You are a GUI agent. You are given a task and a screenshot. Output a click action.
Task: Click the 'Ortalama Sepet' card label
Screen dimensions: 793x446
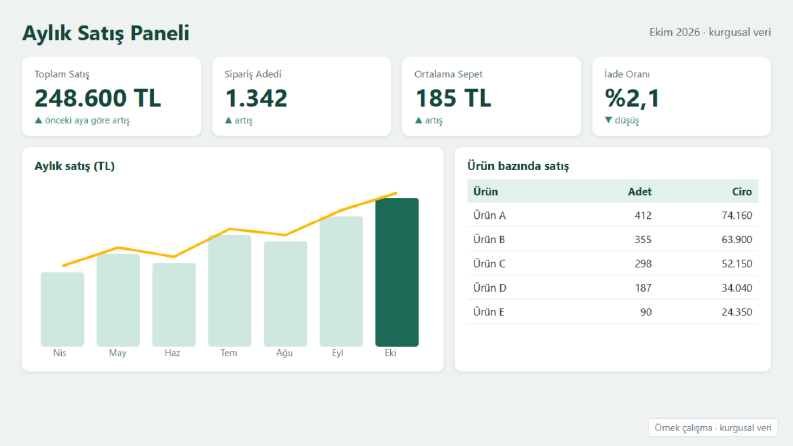[449, 74]
